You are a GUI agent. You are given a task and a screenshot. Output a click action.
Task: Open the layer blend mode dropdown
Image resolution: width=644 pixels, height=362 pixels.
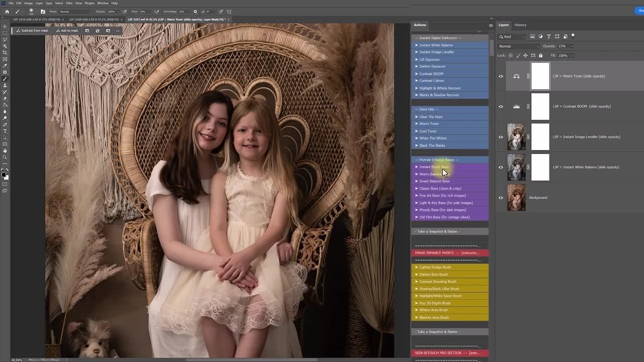tap(518, 46)
